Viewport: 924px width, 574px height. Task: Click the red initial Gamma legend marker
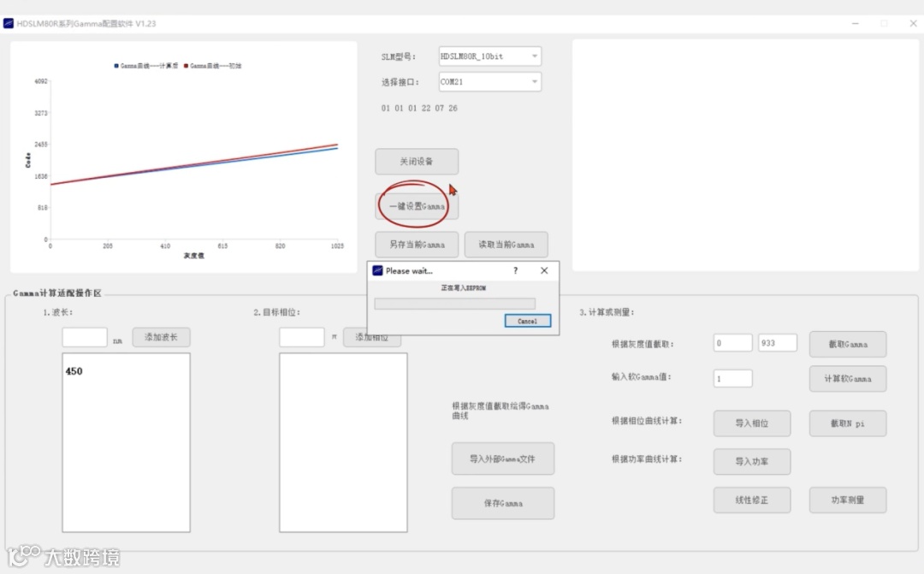coord(186,66)
